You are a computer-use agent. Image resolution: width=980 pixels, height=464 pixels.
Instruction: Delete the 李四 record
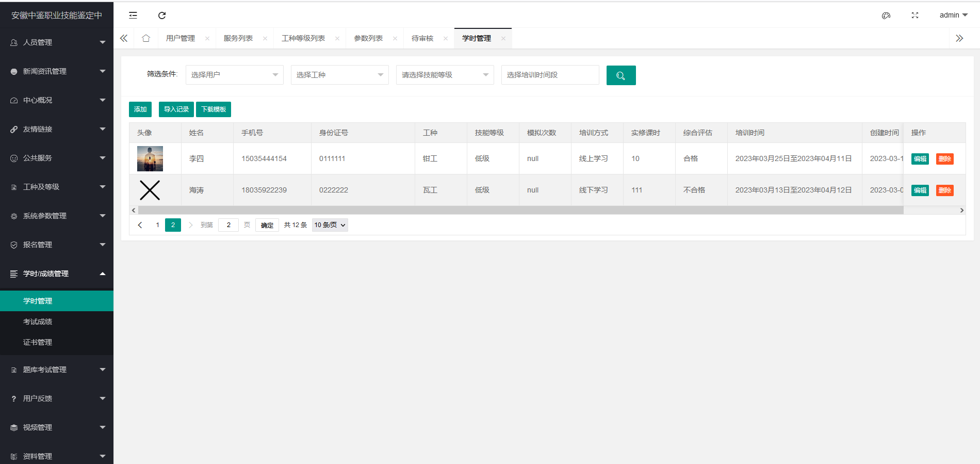[x=945, y=159]
